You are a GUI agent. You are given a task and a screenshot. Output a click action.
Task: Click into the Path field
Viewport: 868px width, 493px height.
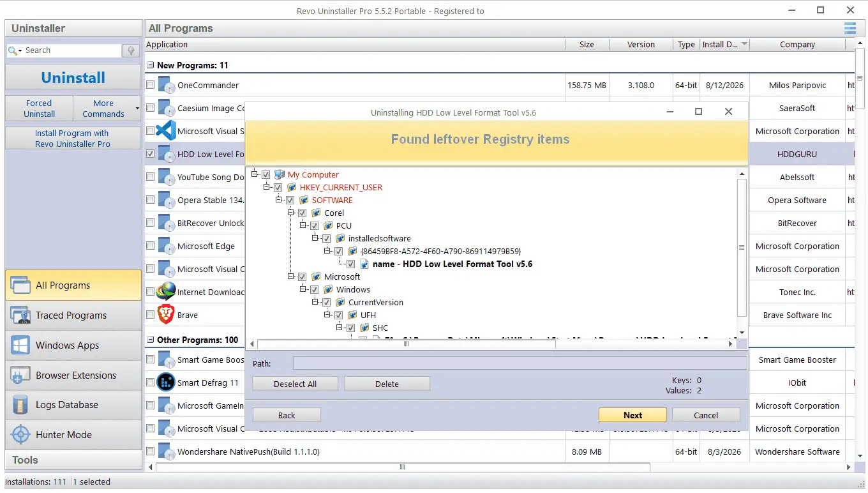tap(520, 363)
